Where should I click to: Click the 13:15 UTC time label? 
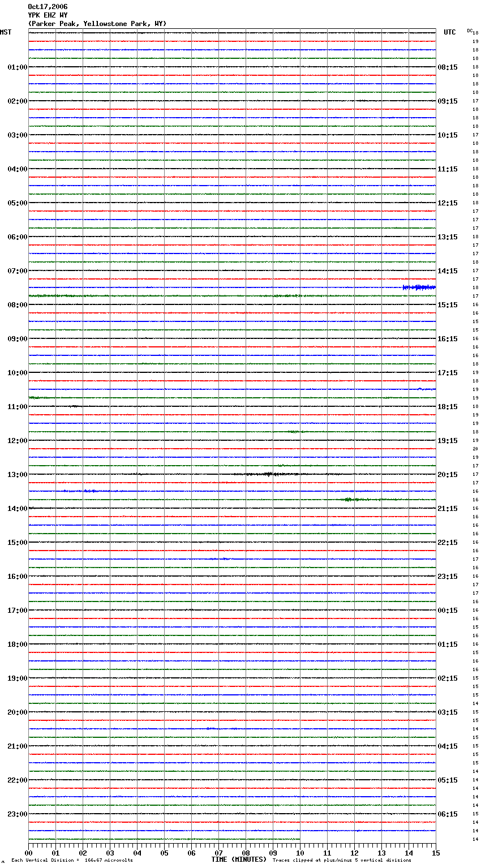click(448, 237)
